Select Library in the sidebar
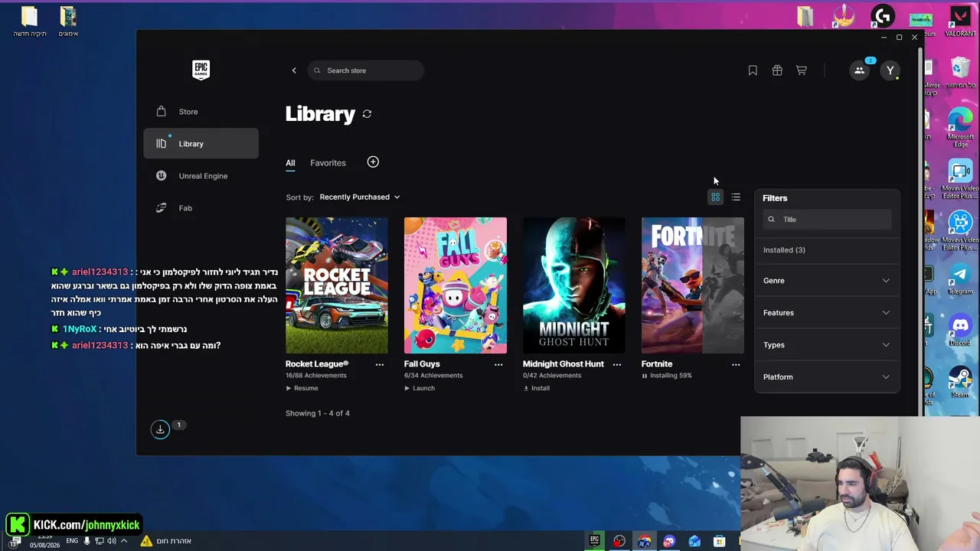 pyautogui.click(x=201, y=144)
